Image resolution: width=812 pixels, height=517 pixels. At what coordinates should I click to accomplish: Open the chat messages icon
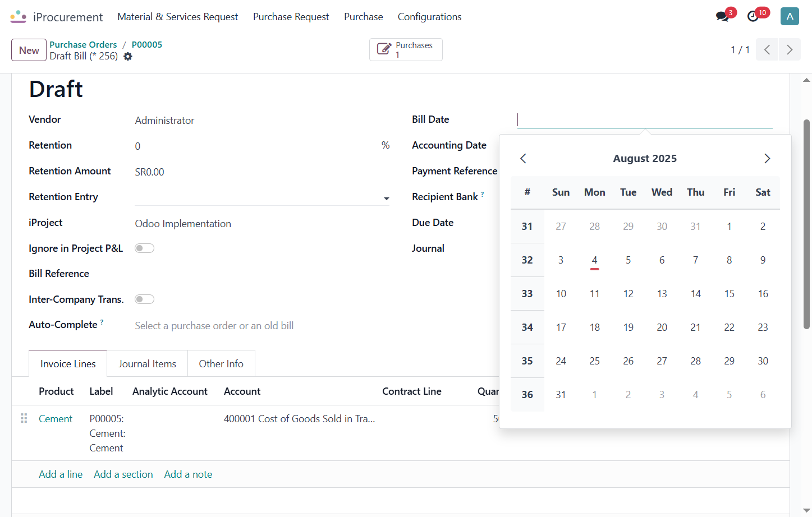point(722,16)
